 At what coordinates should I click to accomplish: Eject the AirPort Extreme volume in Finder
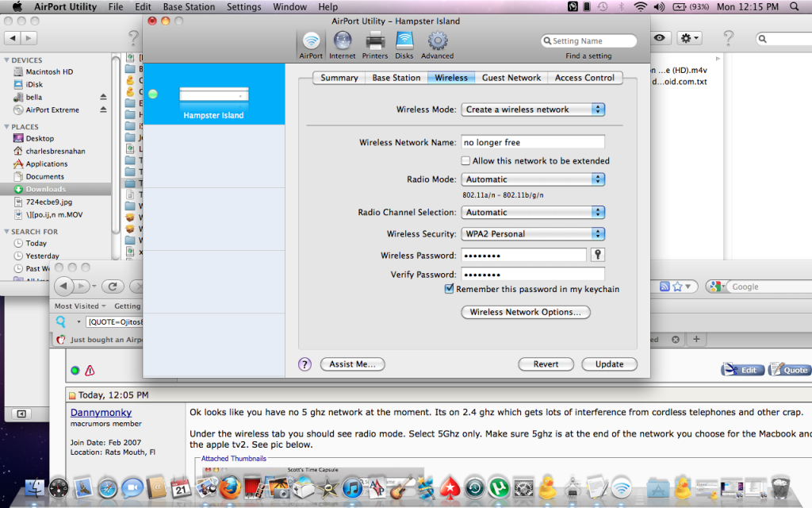point(103,110)
